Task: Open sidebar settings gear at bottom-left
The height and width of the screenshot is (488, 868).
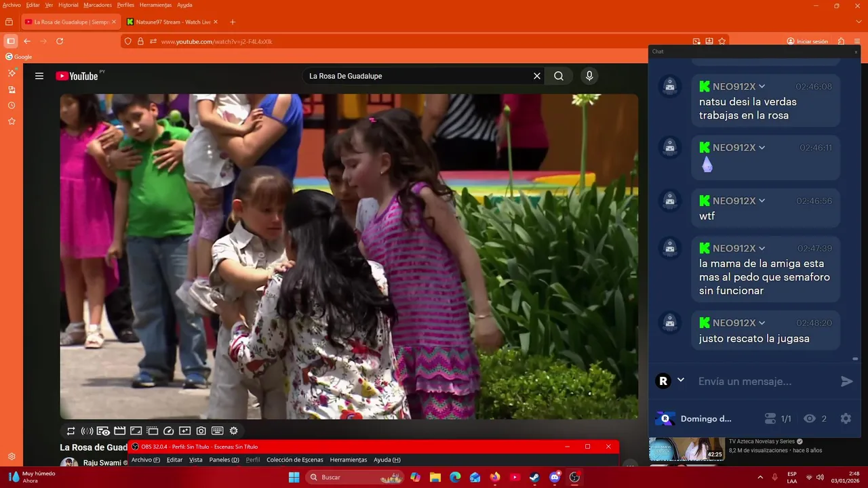Action: click(x=12, y=457)
